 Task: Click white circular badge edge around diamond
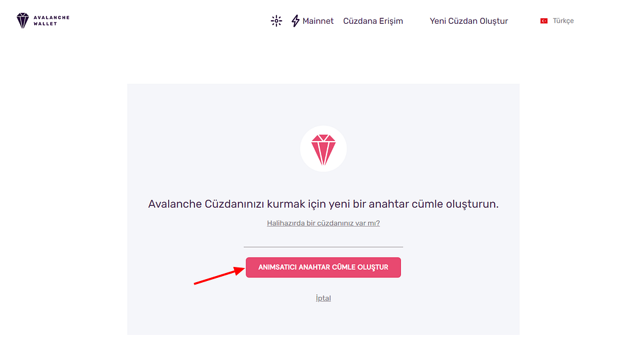[303, 148]
